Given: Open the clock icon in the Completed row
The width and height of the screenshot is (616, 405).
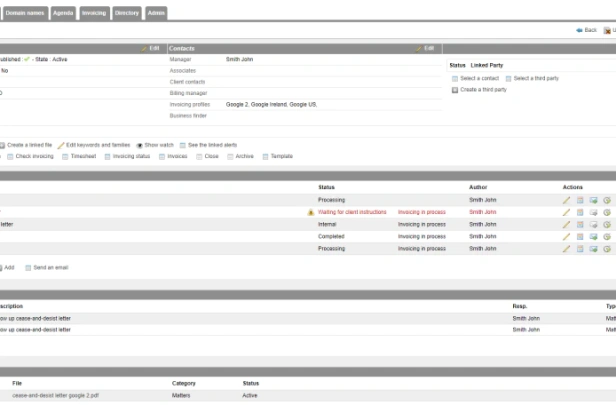Looking at the screenshot, I should point(607,237).
